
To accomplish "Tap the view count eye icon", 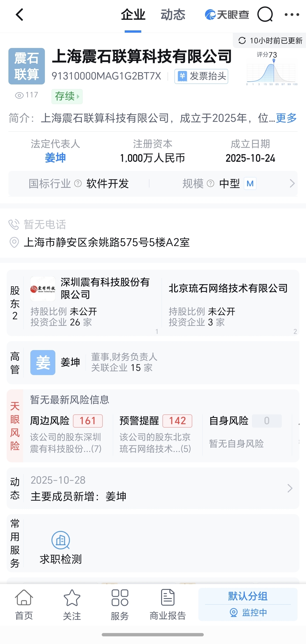I will [19, 95].
